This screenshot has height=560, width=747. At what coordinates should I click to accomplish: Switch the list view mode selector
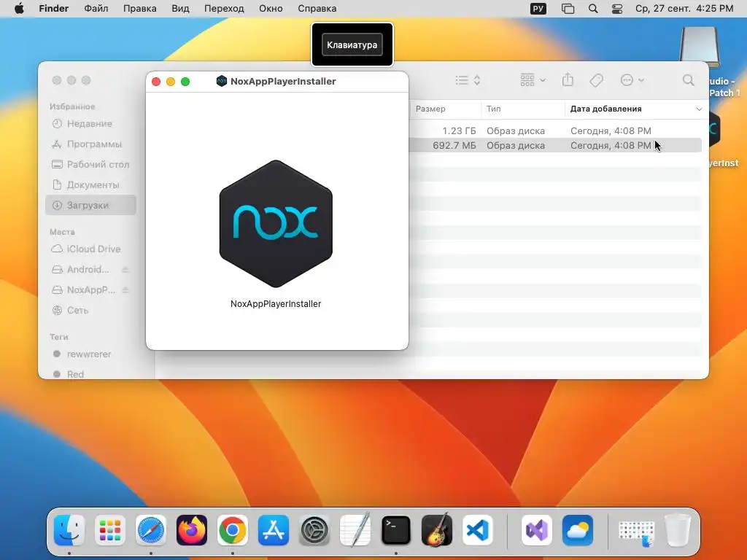click(x=468, y=80)
